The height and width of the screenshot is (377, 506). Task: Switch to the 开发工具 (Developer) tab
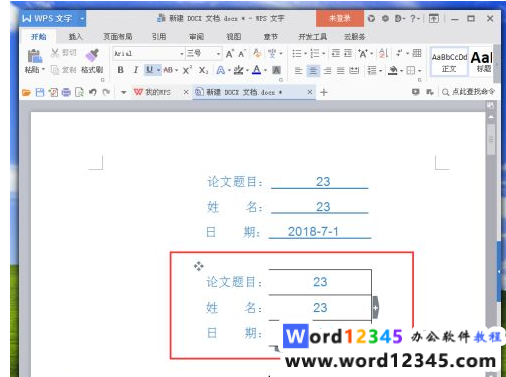(x=312, y=37)
